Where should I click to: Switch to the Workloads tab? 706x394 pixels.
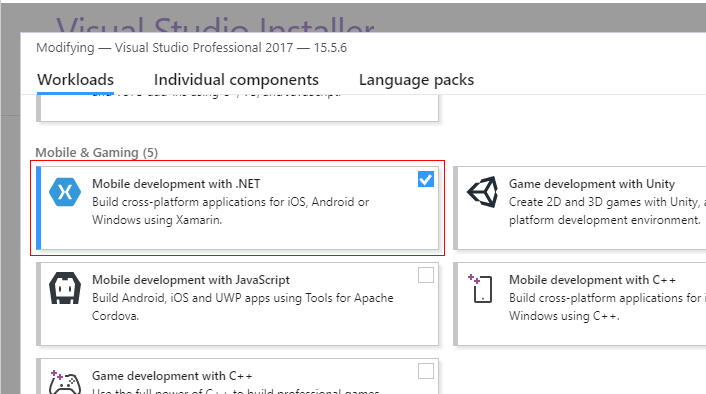click(x=75, y=80)
